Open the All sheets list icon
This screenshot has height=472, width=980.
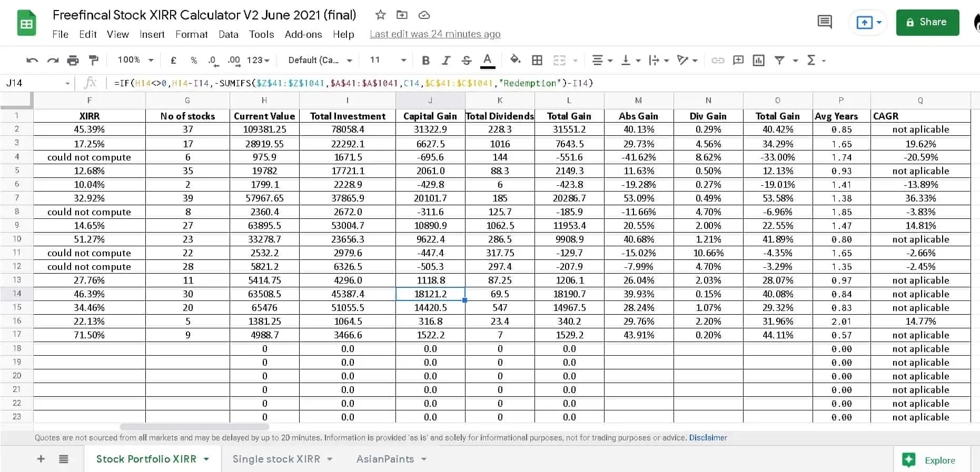pos(63,459)
